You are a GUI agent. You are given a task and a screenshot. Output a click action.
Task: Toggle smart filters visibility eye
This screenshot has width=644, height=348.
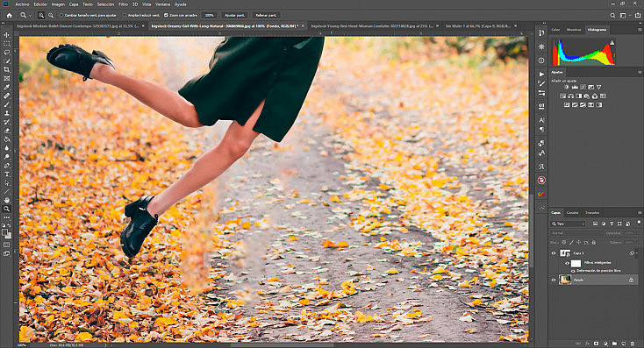pos(568,263)
